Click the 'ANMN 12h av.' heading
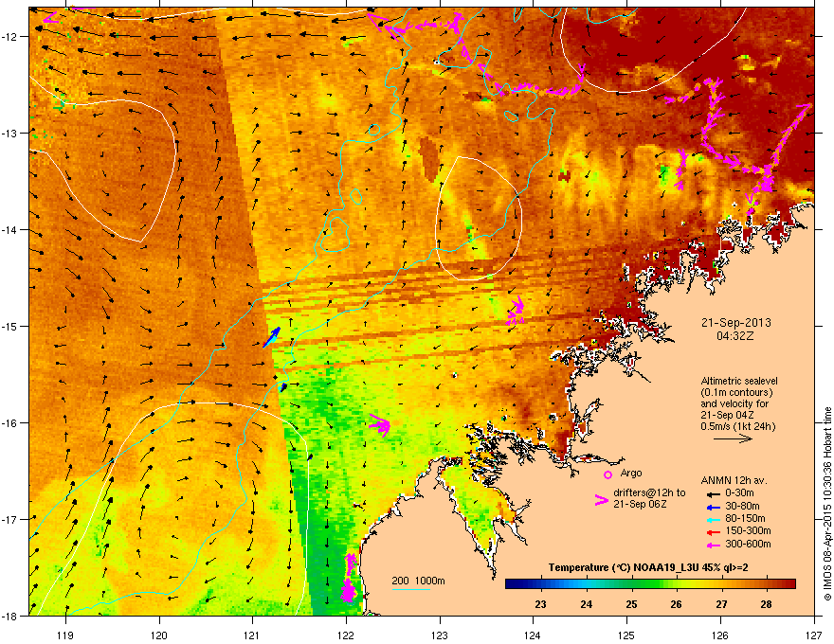The image size is (834, 644). [734, 480]
